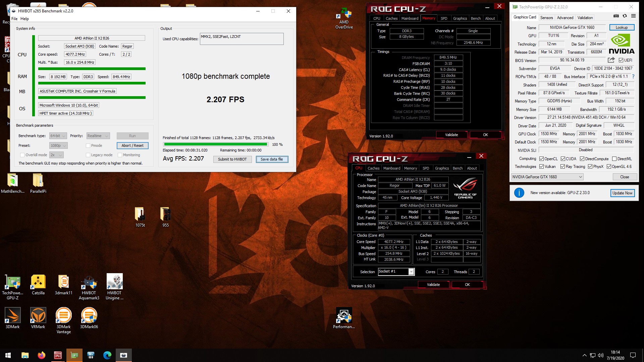The height and width of the screenshot is (362, 644).
Task: Click Lookup button in GPU-Z
Action: [622, 27]
